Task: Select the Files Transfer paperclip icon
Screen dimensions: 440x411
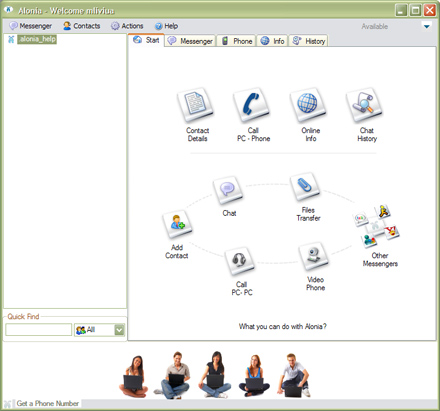Action: [305, 186]
